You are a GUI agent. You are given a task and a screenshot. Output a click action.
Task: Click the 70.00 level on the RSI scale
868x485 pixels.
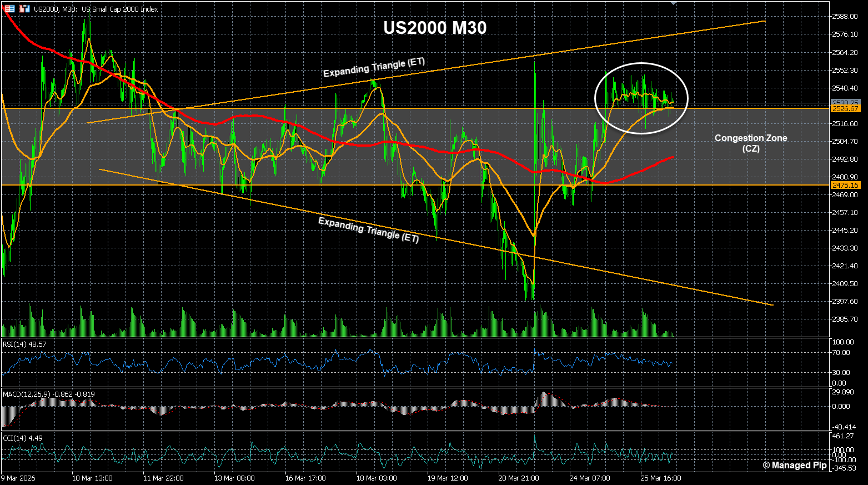click(x=841, y=353)
